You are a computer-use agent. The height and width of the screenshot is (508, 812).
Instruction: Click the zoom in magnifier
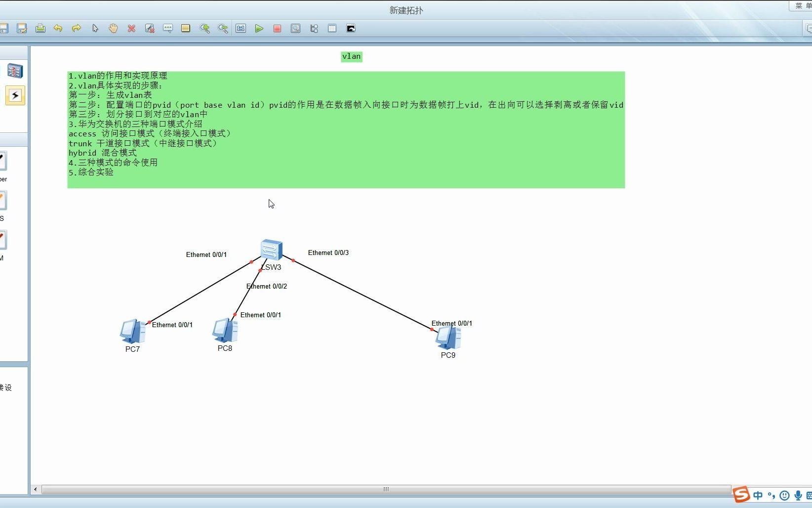coord(204,28)
